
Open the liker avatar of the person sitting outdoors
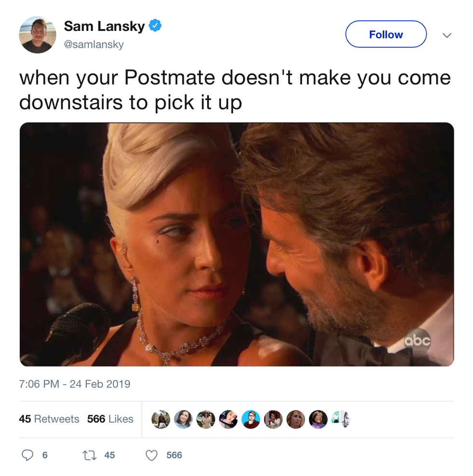coord(161,419)
